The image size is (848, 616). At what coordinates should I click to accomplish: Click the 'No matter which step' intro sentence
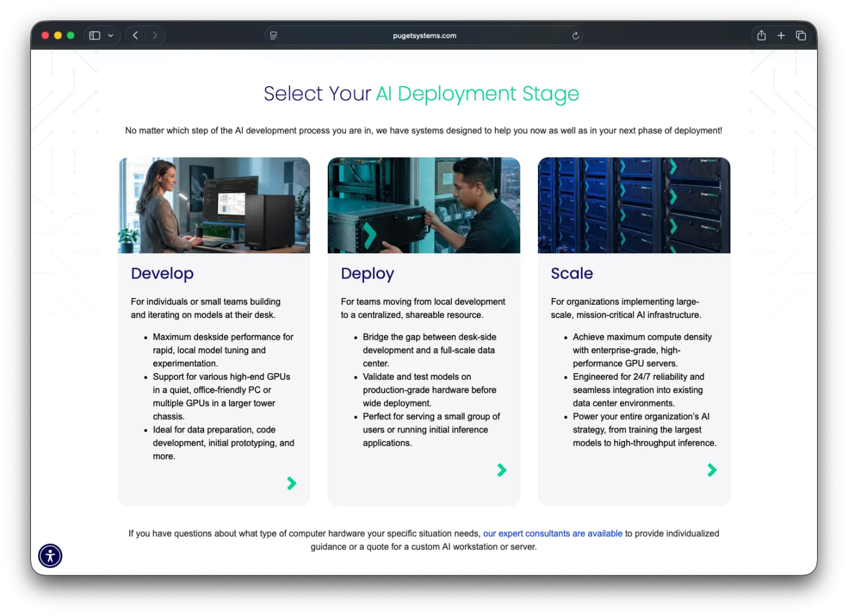(x=423, y=130)
